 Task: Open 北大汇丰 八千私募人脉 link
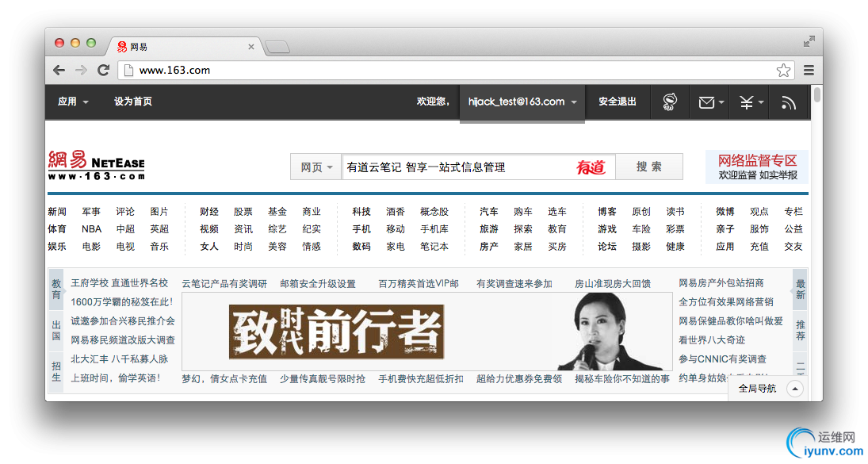(120, 359)
